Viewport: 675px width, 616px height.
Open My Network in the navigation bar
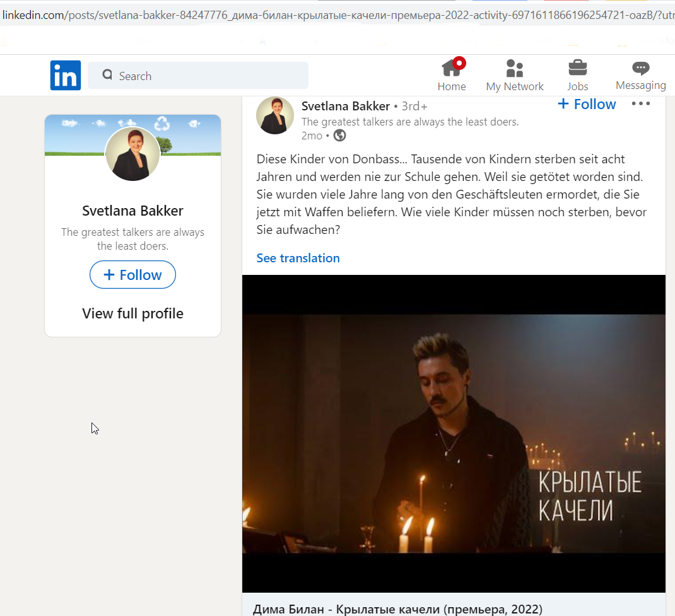click(514, 75)
